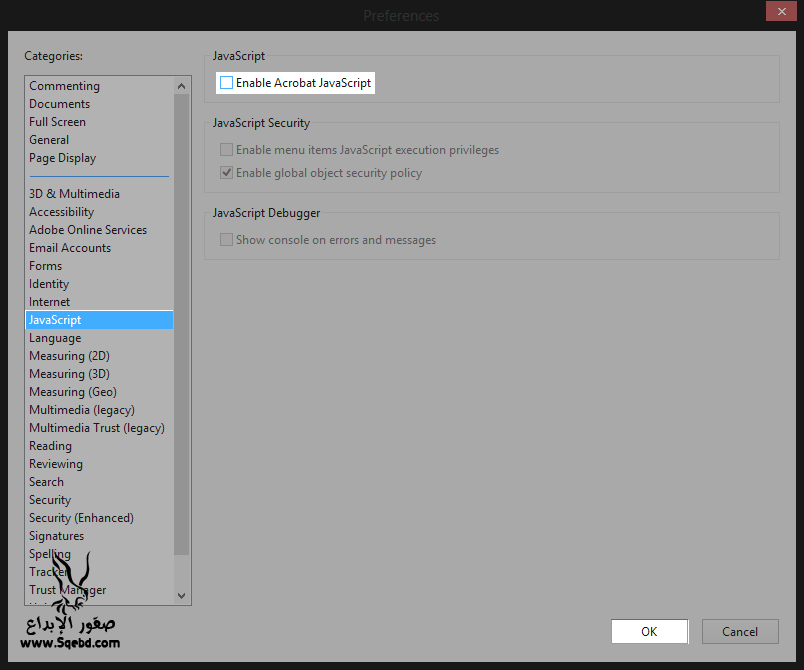Screen dimensions: 804x670
Task: Enable Acrobat JavaScript checkbox
Action: tap(227, 83)
